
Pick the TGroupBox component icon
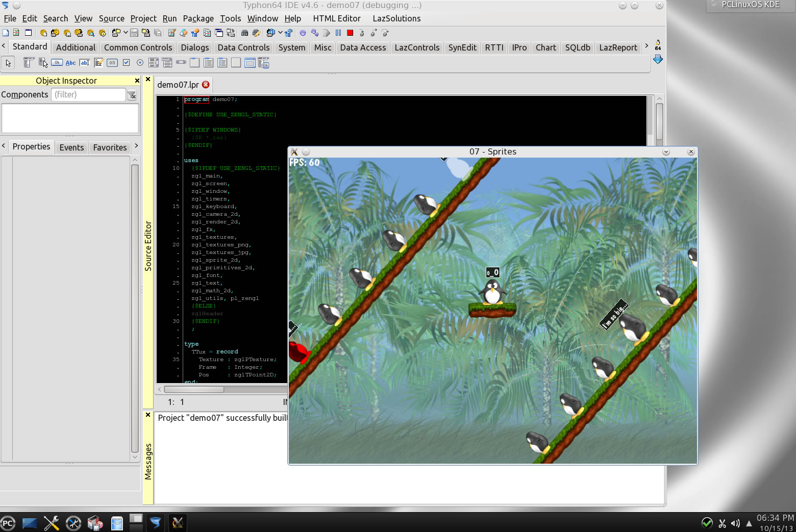(x=194, y=63)
